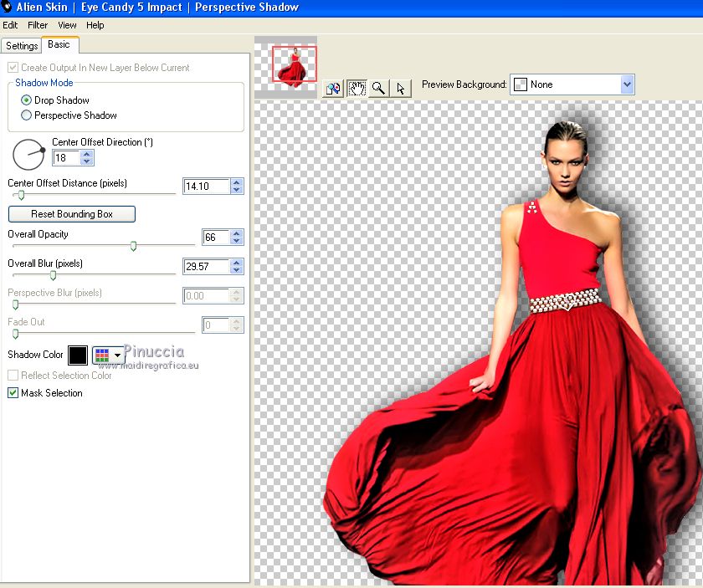Select the Zoom magnifier tool
Image resolution: width=703 pixels, height=588 pixels.
click(379, 88)
